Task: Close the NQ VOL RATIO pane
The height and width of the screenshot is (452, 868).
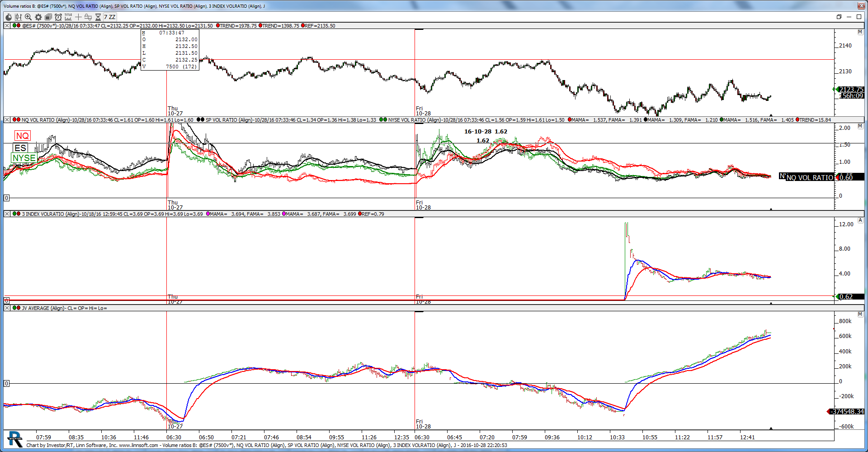Action: (7, 120)
